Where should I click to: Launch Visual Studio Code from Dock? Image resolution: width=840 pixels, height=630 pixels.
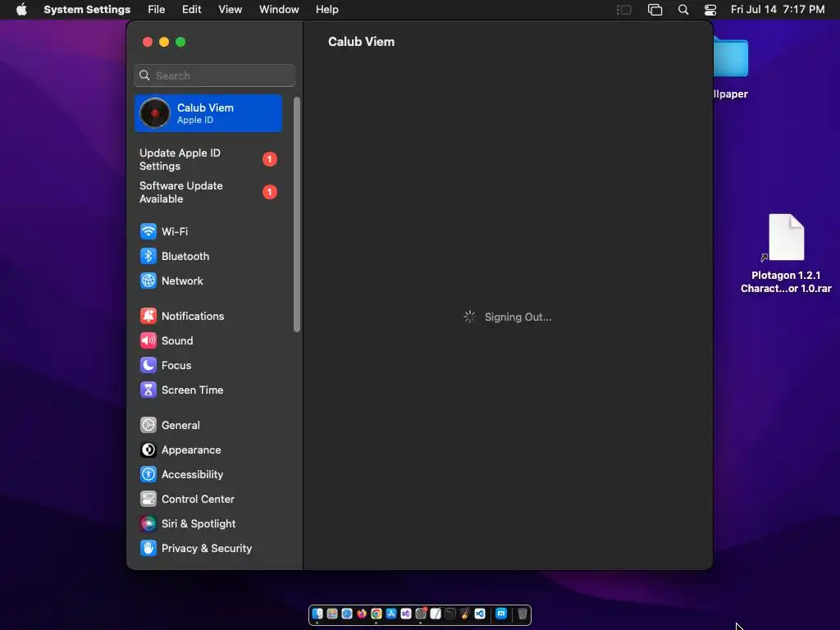click(x=480, y=614)
